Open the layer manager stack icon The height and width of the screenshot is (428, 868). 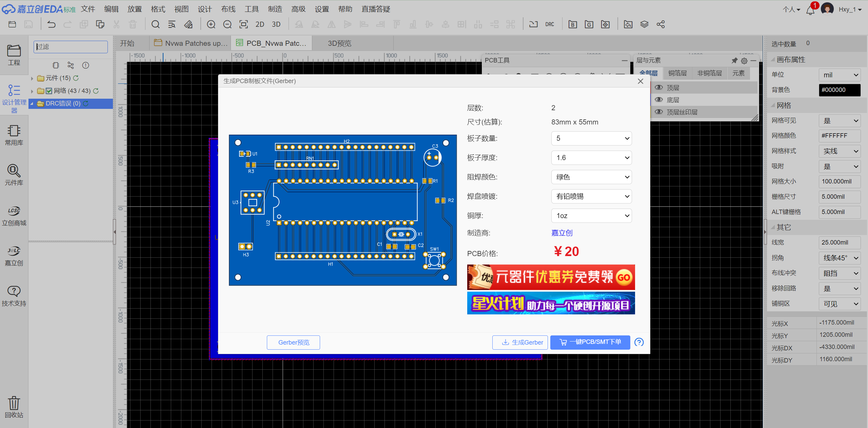[x=644, y=24]
